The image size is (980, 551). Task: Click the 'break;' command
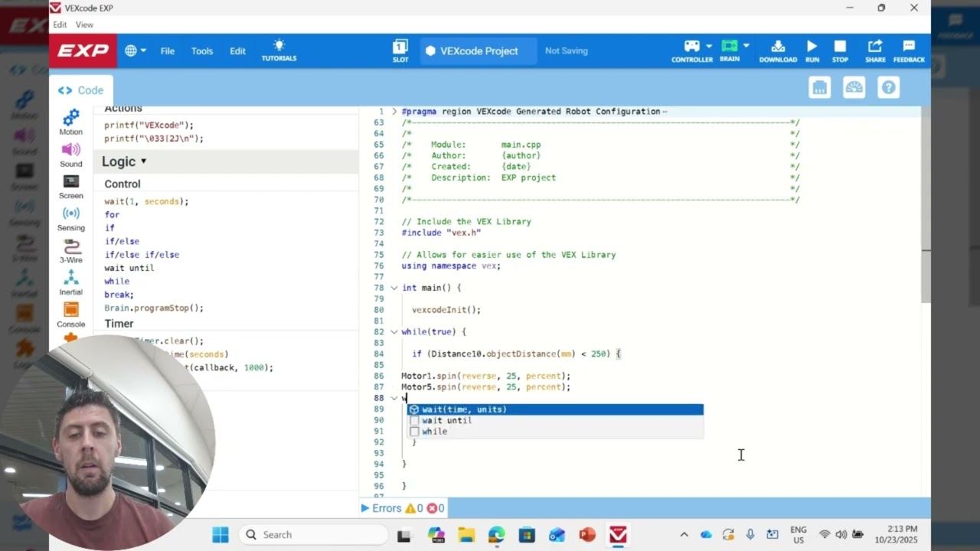(x=119, y=295)
